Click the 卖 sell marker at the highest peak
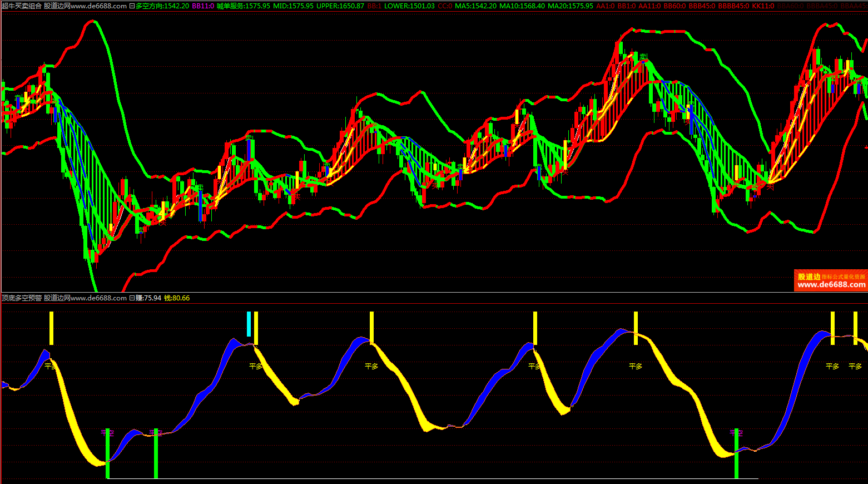The image size is (868, 484). tap(643, 57)
